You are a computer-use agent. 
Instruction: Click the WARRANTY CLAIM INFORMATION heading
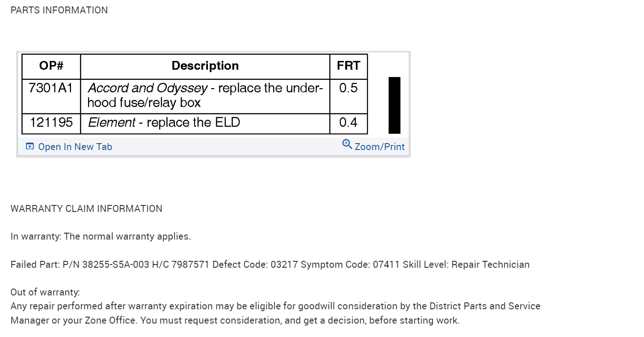pos(86,209)
